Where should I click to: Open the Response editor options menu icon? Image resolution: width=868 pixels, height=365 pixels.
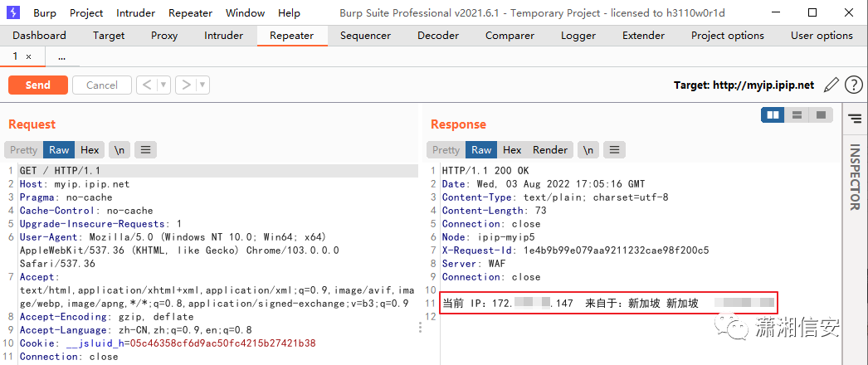(x=614, y=150)
